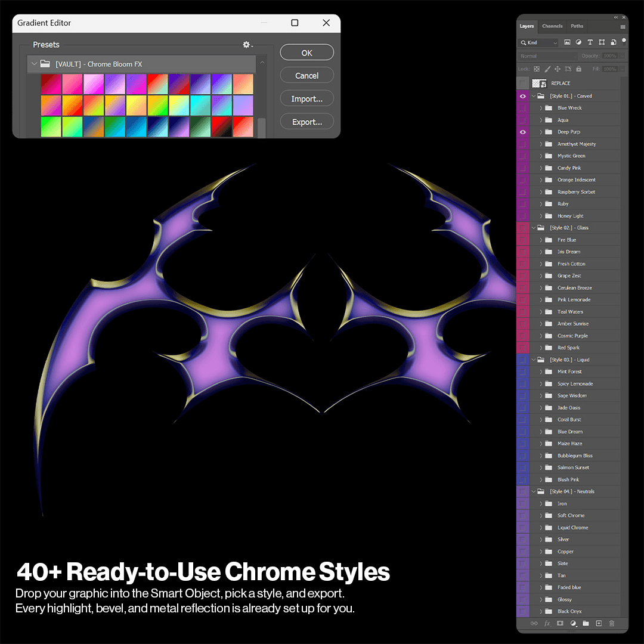Filter layers by pixel layers icon
Screen dimensions: 644x644
(x=567, y=42)
